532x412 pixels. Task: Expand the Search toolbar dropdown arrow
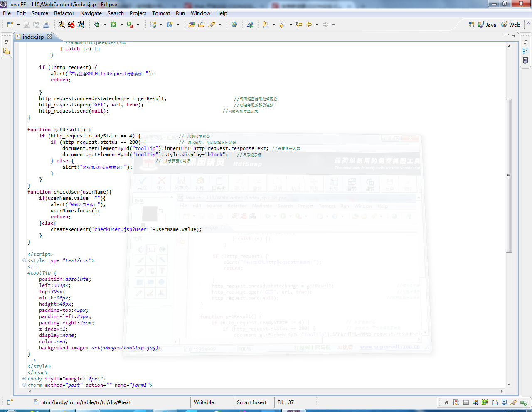(x=219, y=25)
